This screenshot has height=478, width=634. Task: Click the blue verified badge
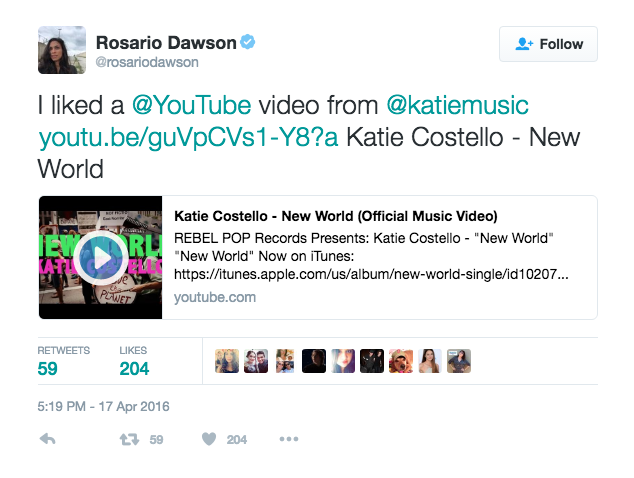tap(247, 42)
